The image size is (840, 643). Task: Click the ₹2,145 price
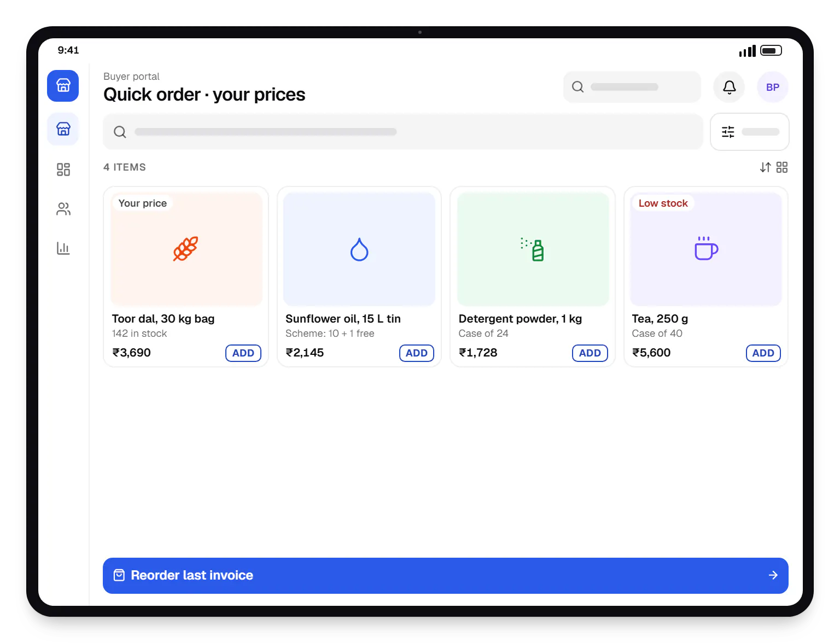click(305, 353)
